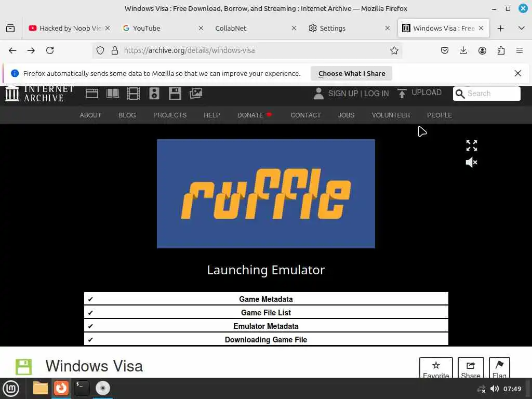View site security padlock info
532x399 pixels.
[x=115, y=50]
